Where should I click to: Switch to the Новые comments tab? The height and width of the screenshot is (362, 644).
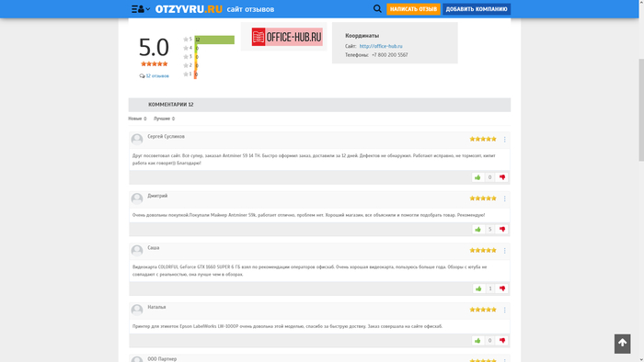(x=137, y=119)
